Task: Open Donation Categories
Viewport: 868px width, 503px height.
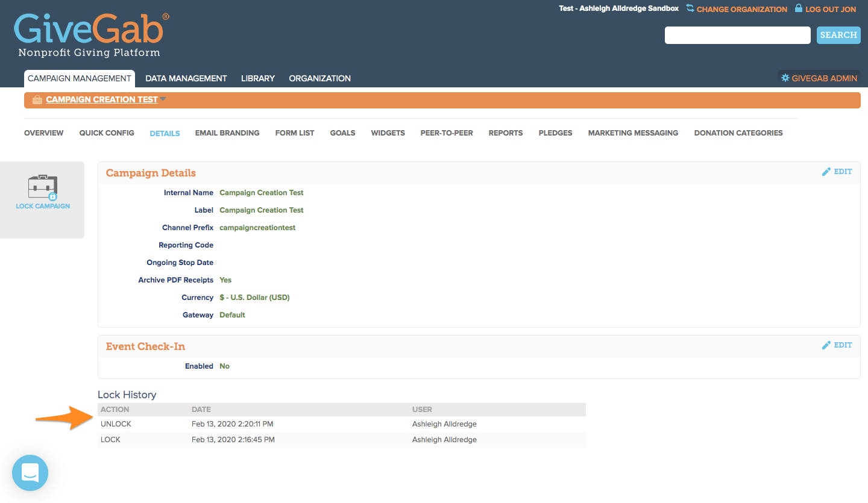Action: coord(738,133)
